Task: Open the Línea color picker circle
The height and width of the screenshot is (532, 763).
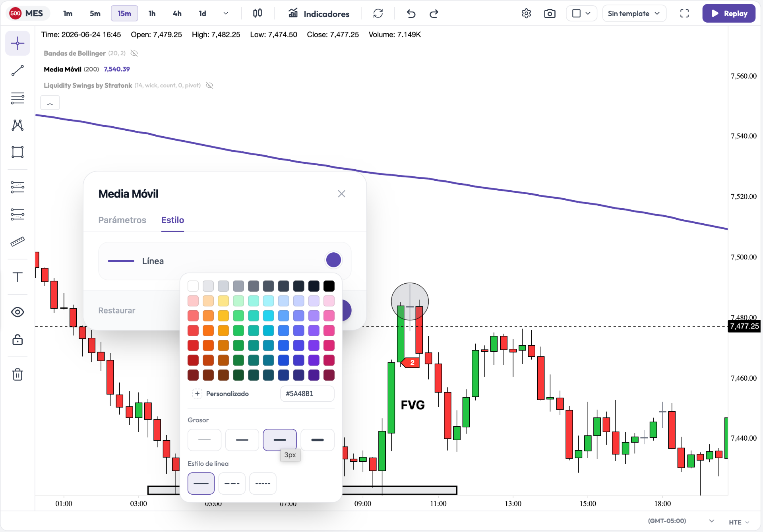Action: [x=333, y=260]
